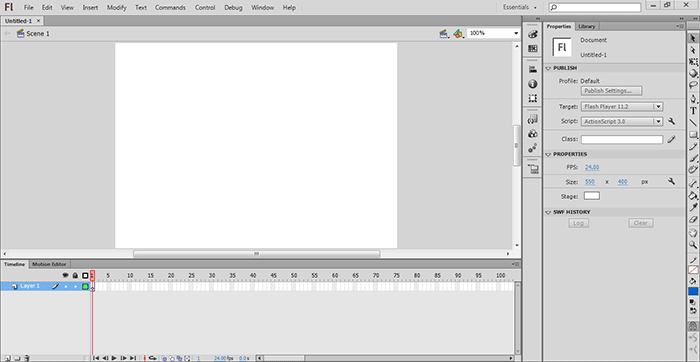Open the Info panel icon
Screen dimensions: 700x362
coord(533,84)
